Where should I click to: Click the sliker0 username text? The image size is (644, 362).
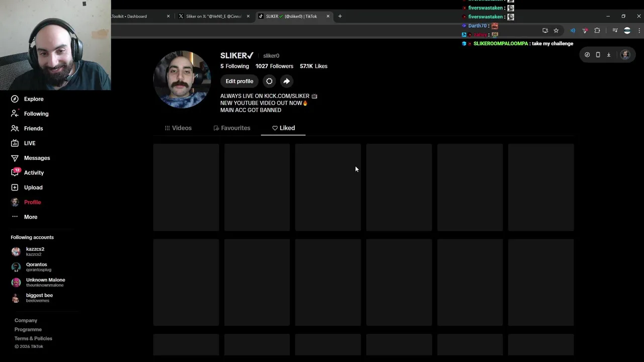pyautogui.click(x=271, y=56)
